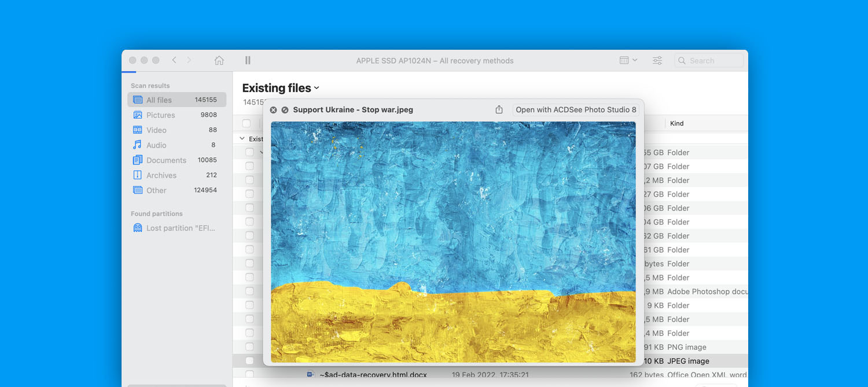Check the 27 GB Folder row checkbox
Image resolution: width=868 pixels, height=387 pixels.
click(x=249, y=194)
